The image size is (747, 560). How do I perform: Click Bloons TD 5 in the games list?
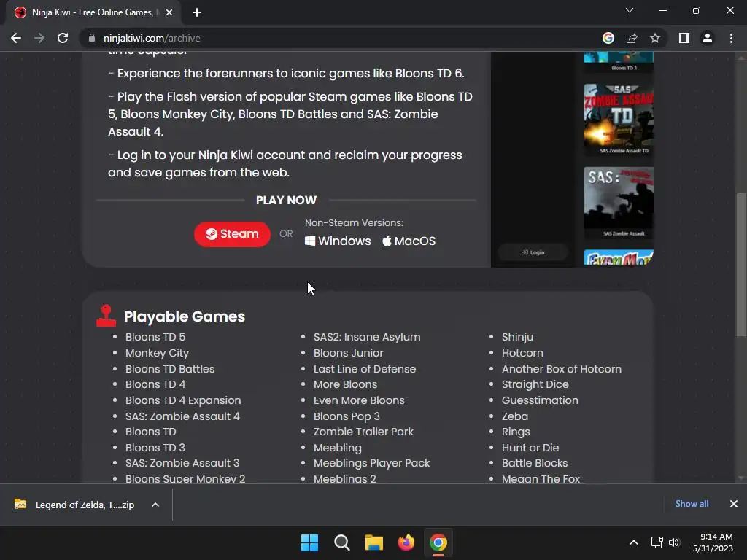point(155,337)
